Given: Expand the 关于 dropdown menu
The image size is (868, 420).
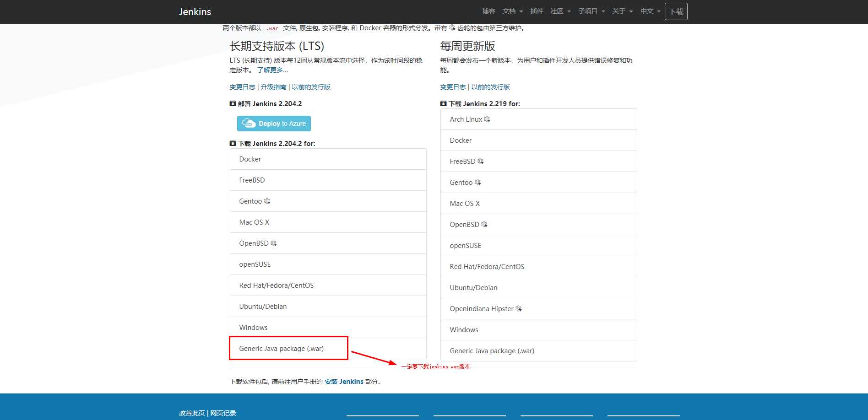Looking at the screenshot, I should coord(622,11).
